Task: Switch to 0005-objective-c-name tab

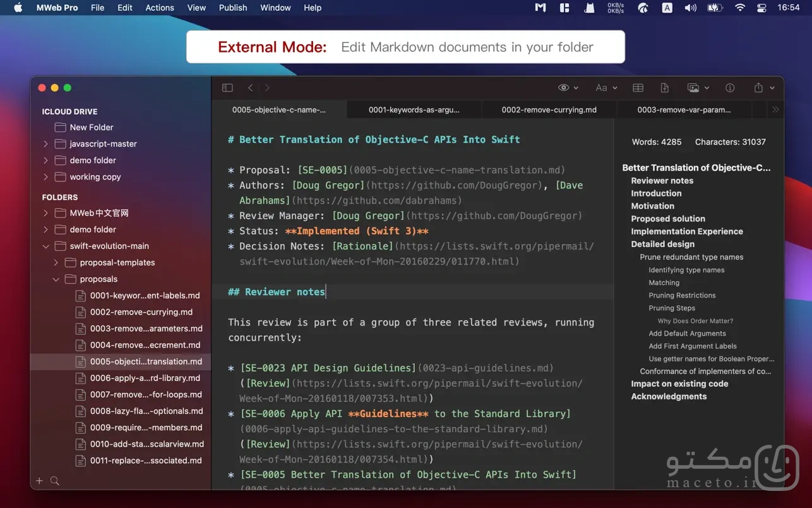Action: click(x=279, y=109)
